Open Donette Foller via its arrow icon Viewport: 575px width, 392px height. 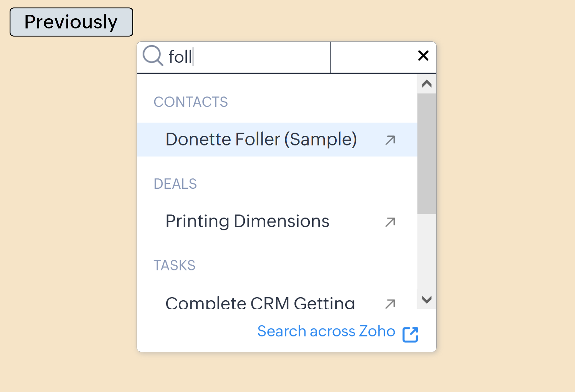[390, 140]
